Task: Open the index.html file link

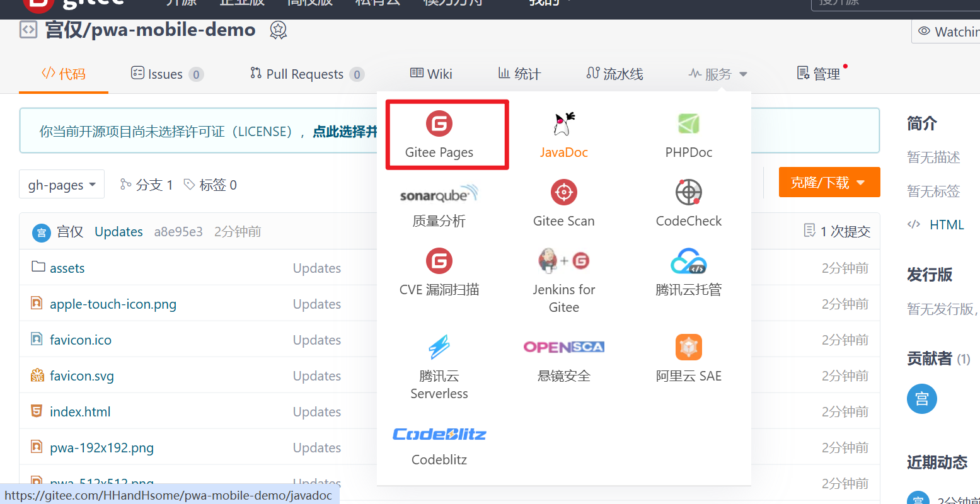Action: click(x=80, y=412)
